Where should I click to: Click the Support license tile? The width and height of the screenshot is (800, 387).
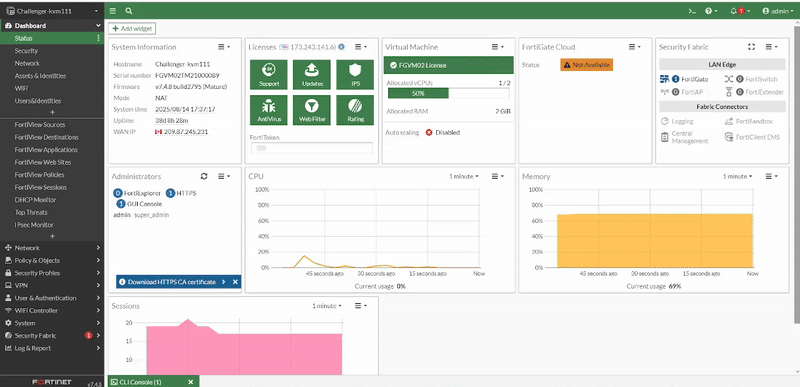point(269,74)
